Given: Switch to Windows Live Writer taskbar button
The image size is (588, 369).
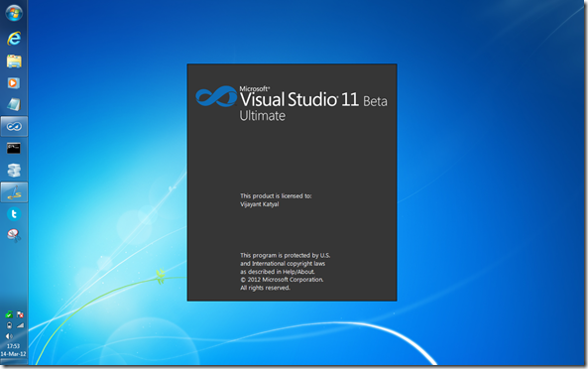Looking at the screenshot, I should tap(14, 192).
